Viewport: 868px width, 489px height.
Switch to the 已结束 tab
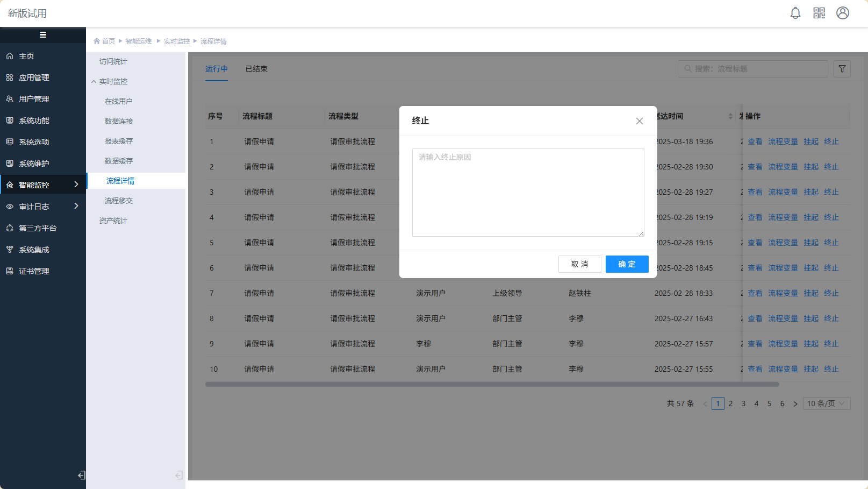(x=256, y=69)
